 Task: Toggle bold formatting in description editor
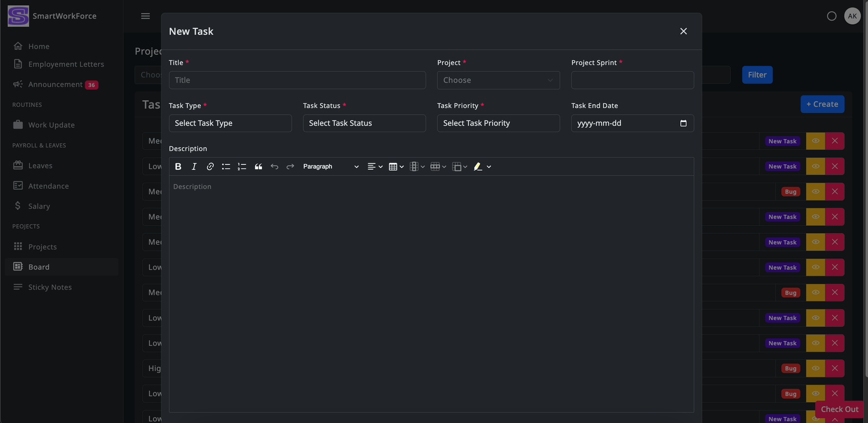178,166
